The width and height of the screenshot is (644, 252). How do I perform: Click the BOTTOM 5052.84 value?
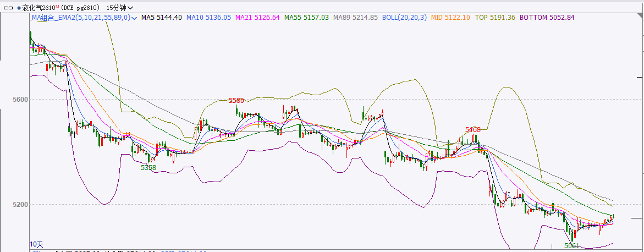coord(547,17)
